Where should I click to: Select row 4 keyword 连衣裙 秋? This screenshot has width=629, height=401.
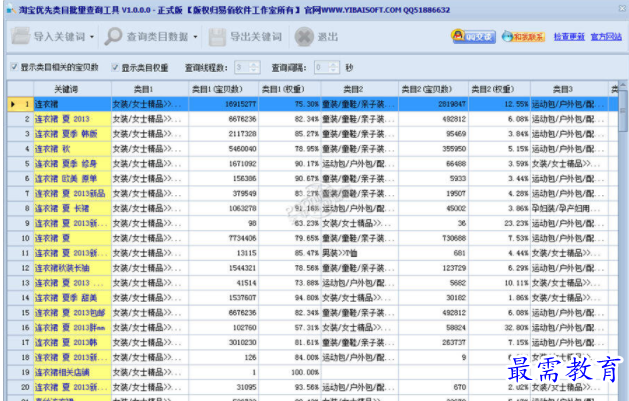73,149
